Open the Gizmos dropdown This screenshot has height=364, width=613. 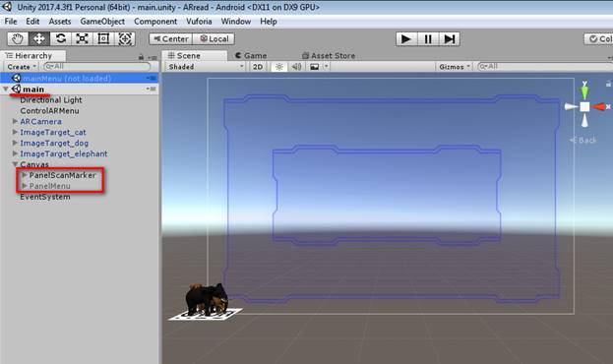pos(454,67)
